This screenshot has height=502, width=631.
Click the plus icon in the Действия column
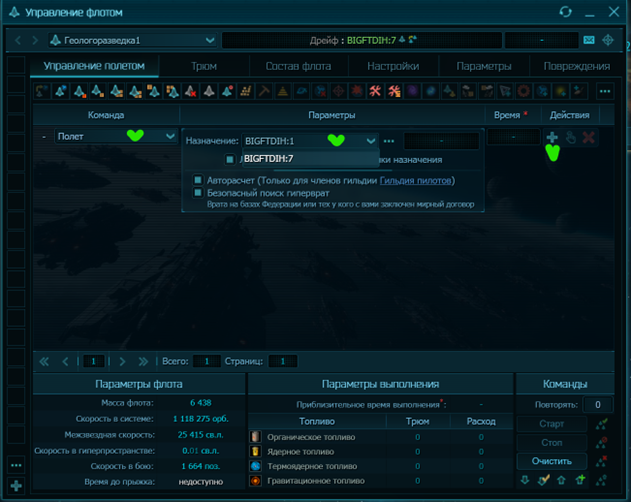pyautogui.click(x=552, y=137)
